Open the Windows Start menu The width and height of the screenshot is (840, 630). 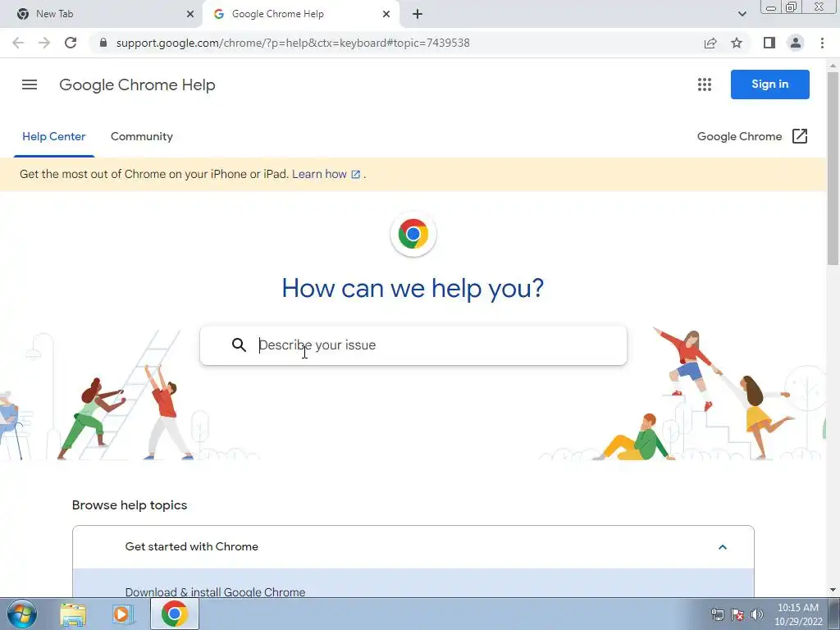click(x=22, y=614)
